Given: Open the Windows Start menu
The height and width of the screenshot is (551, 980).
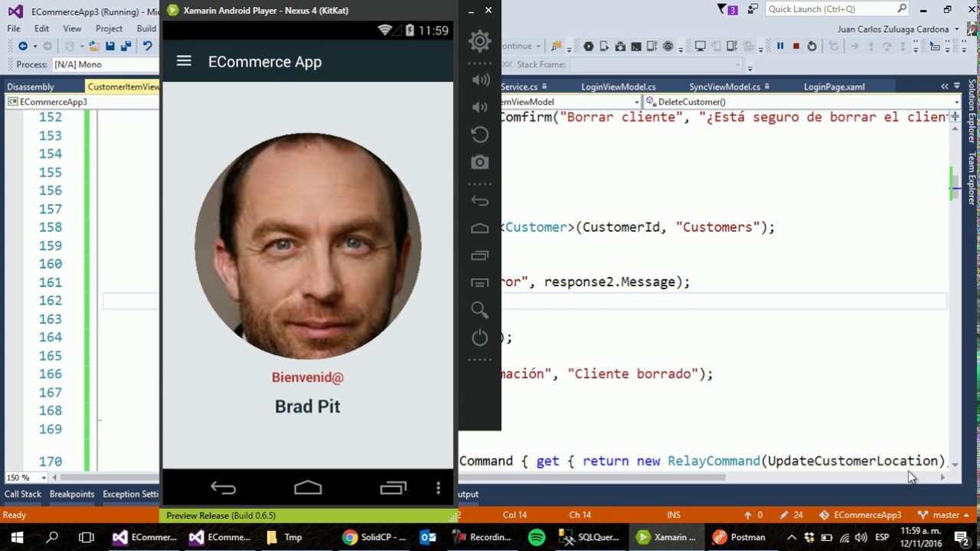Looking at the screenshot, I should click(x=17, y=537).
